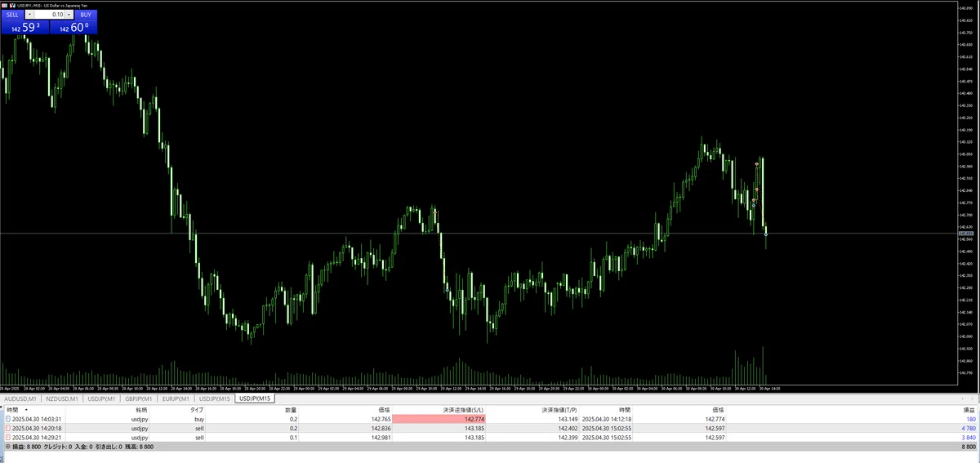Switch to the EURJPY,M1 chart tab

coord(177,398)
